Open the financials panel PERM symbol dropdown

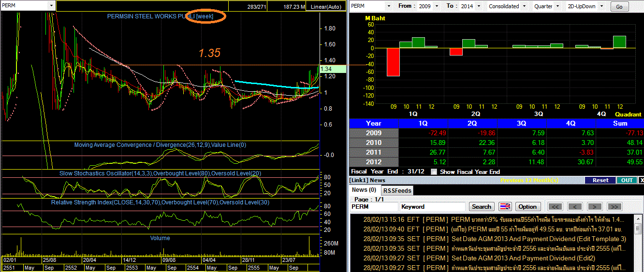389,6
